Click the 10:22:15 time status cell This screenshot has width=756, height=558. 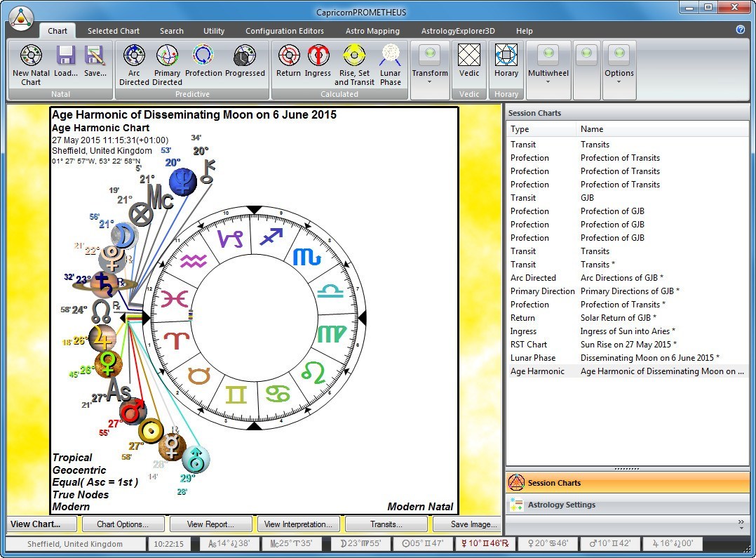tap(169, 543)
